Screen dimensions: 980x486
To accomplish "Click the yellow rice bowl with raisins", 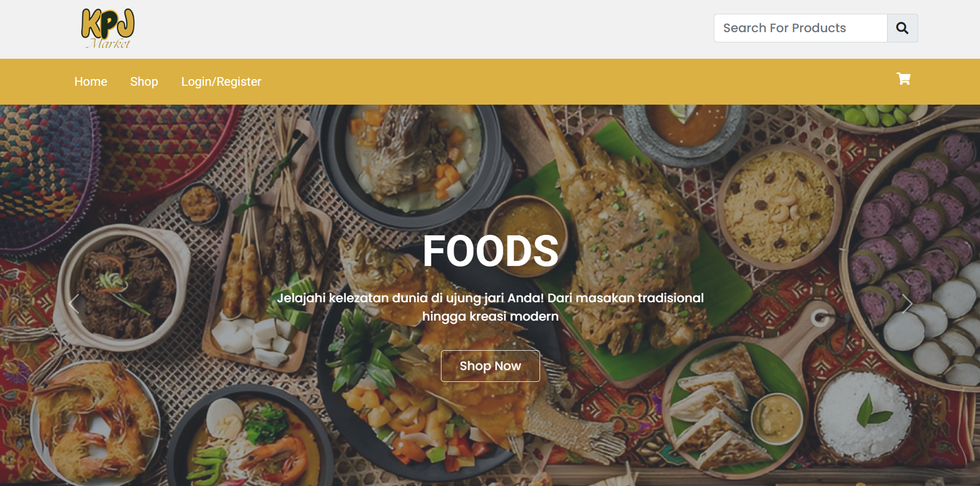I will point(779,207).
